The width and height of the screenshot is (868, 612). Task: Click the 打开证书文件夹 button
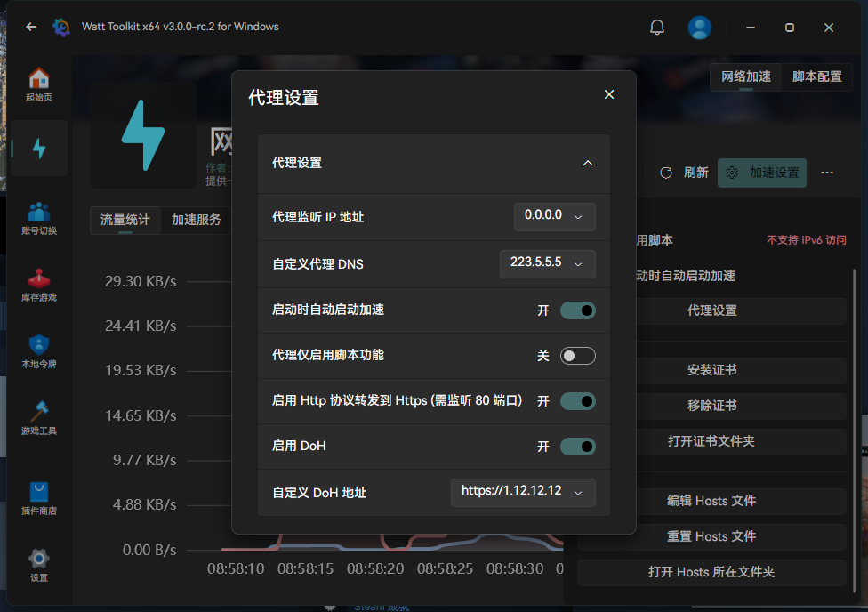[711, 441]
